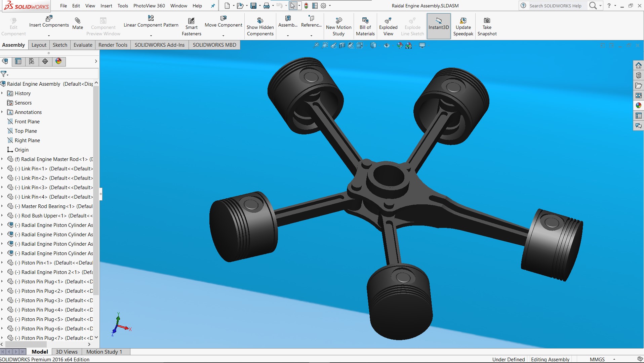Open the Options gear dropdown arrow
The image size is (644, 363).
pos(330,6)
